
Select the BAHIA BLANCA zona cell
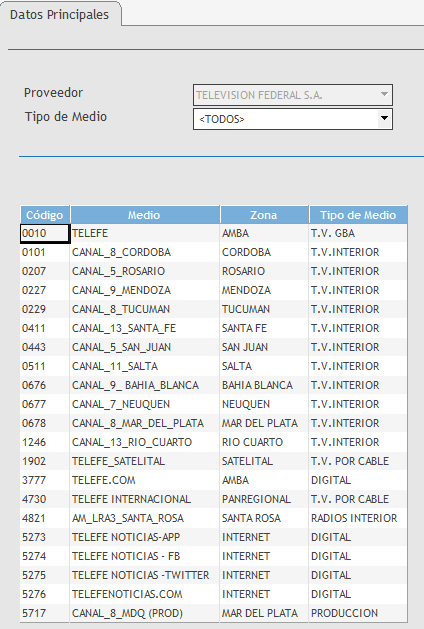264,385
